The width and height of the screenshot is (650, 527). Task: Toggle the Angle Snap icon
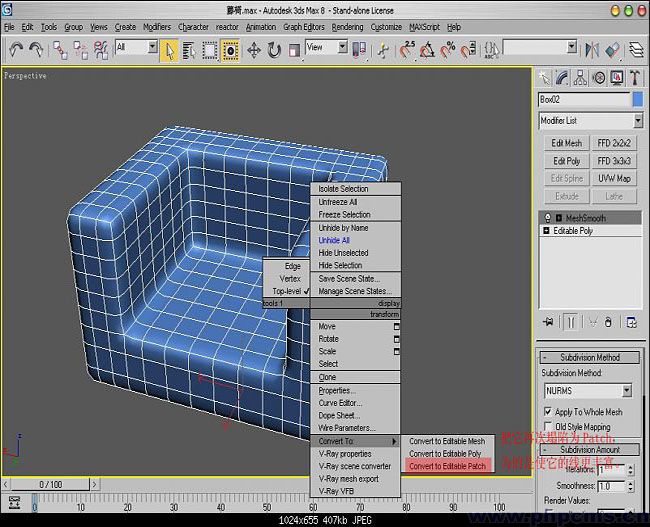click(427, 50)
